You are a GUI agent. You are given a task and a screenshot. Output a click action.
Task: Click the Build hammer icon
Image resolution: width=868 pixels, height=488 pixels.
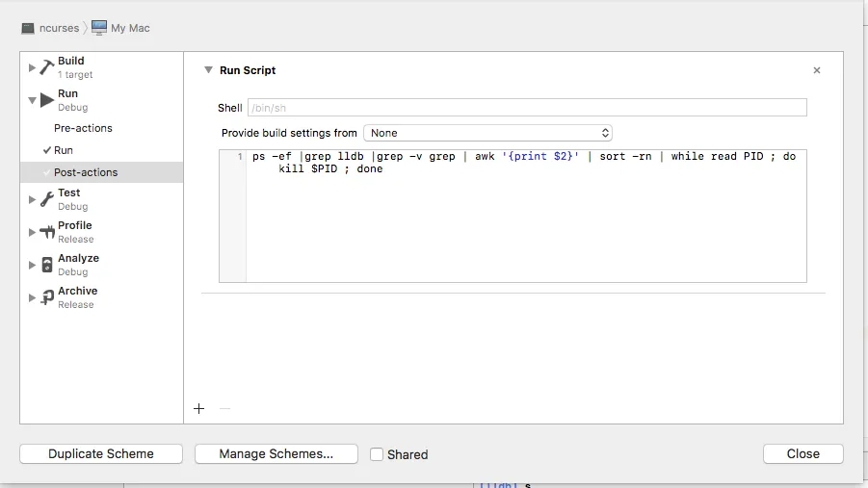tap(47, 67)
